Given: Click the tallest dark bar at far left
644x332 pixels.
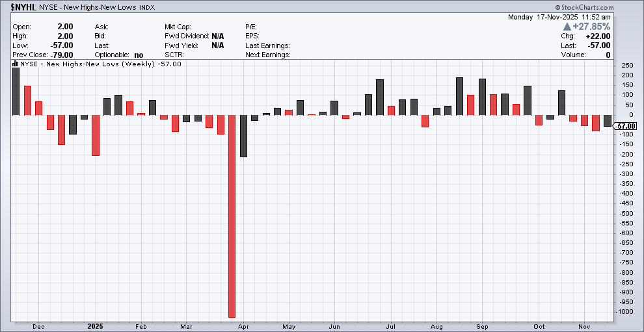Looking at the screenshot, I should pos(16,91).
